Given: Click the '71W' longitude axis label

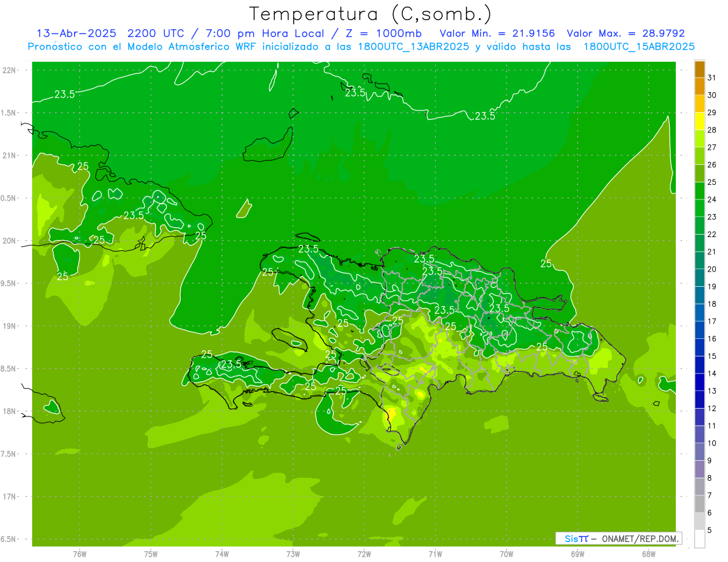Looking at the screenshot, I should [x=435, y=554].
